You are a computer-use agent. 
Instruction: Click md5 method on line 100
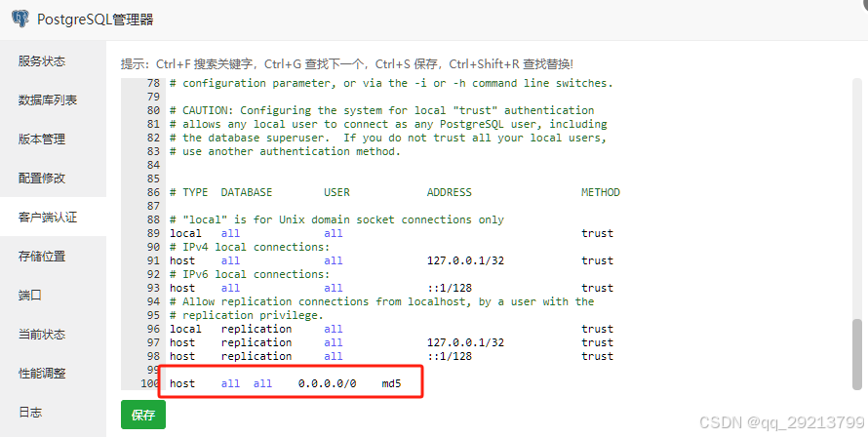pyautogui.click(x=391, y=383)
